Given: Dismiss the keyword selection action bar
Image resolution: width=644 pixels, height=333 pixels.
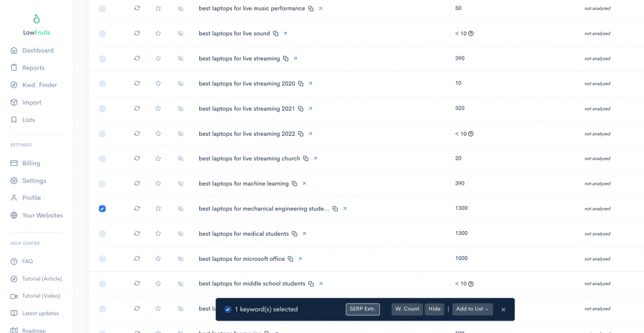Looking at the screenshot, I should [503, 310].
